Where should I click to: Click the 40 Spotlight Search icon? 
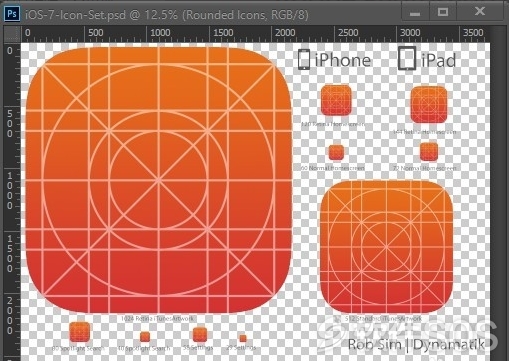[145, 337]
